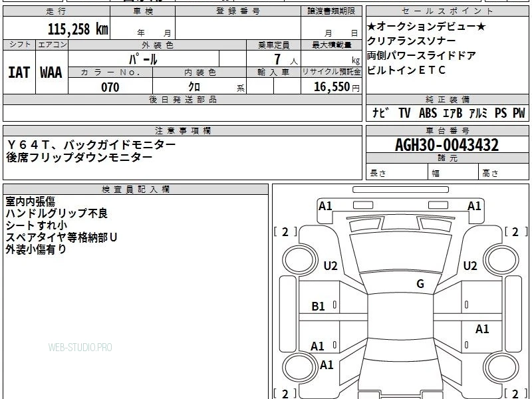Image resolution: width=532 pixels, height=399 pixels.
Task: Click the "ビルトインETC" line
Action: click(x=406, y=70)
